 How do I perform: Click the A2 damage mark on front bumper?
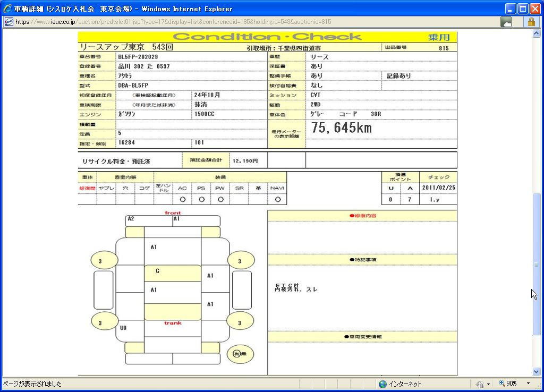pyautogui.click(x=131, y=219)
